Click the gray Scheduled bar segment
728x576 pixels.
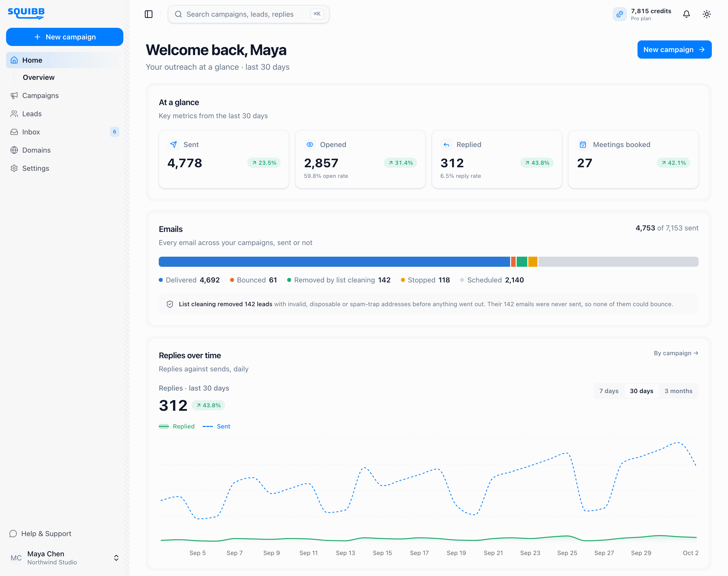618,262
